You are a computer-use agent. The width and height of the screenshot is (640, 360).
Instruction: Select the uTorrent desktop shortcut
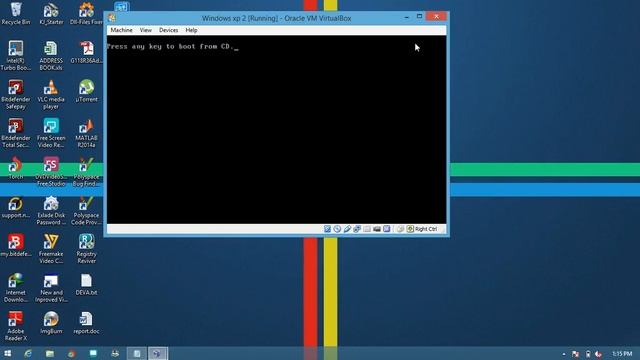(x=87, y=91)
